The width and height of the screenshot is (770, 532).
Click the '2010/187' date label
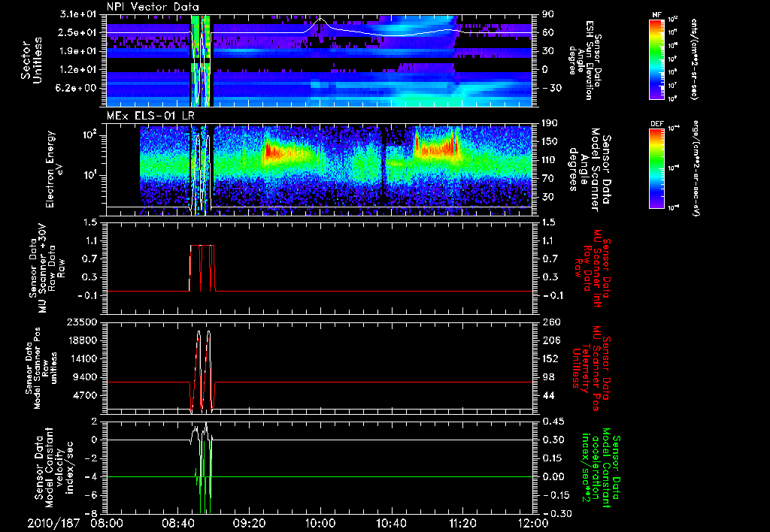click(53, 523)
